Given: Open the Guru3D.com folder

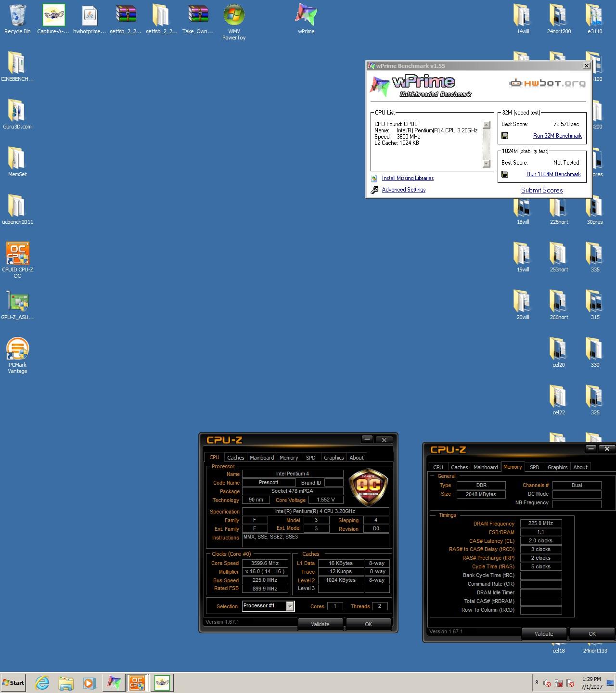Looking at the screenshot, I should (17, 115).
